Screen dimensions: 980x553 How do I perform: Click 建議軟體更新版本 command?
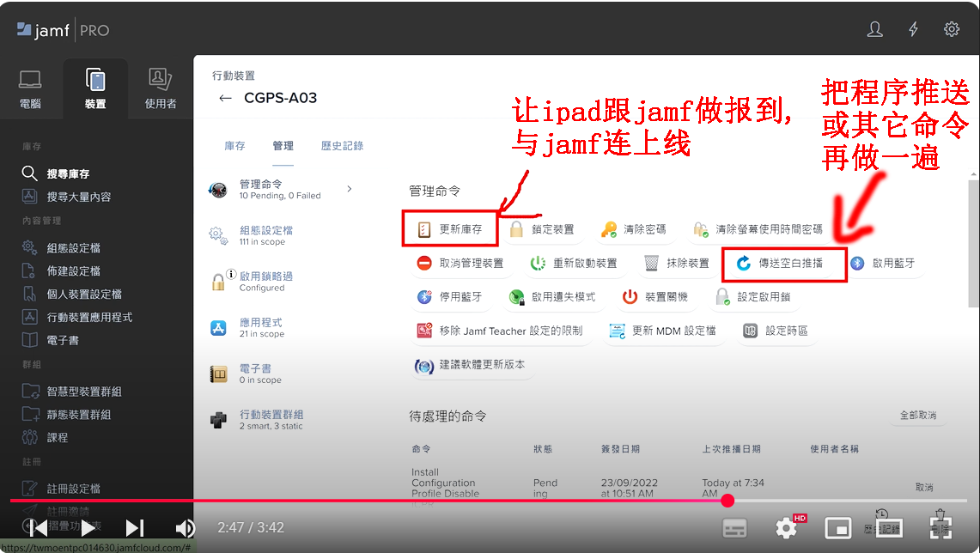point(472,366)
